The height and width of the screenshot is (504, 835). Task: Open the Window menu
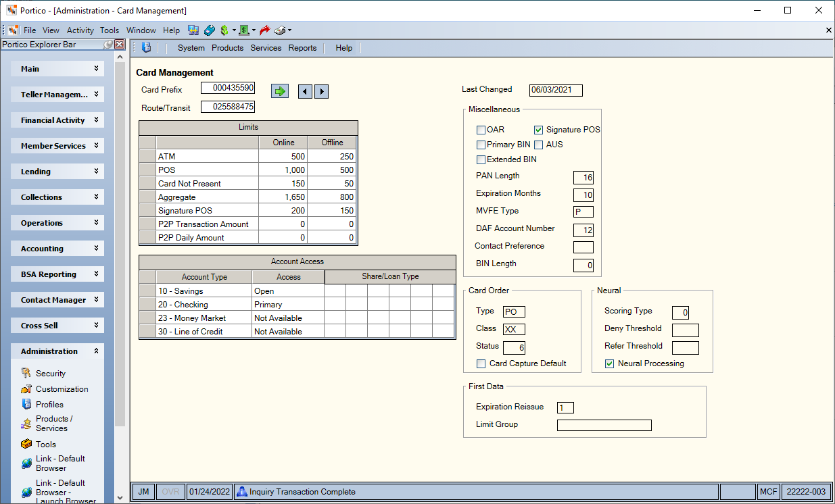click(x=141, y=30)
